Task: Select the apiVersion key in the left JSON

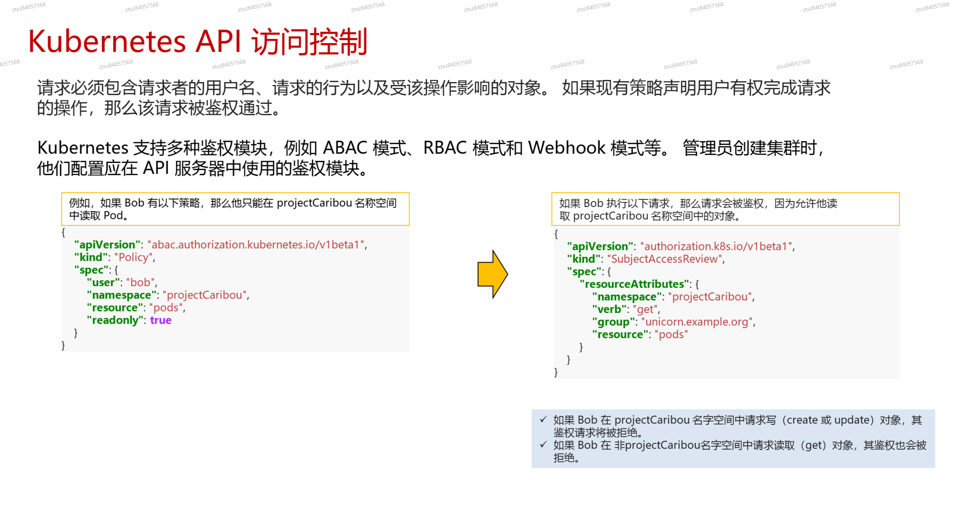Action: click(x=107, y=245)
